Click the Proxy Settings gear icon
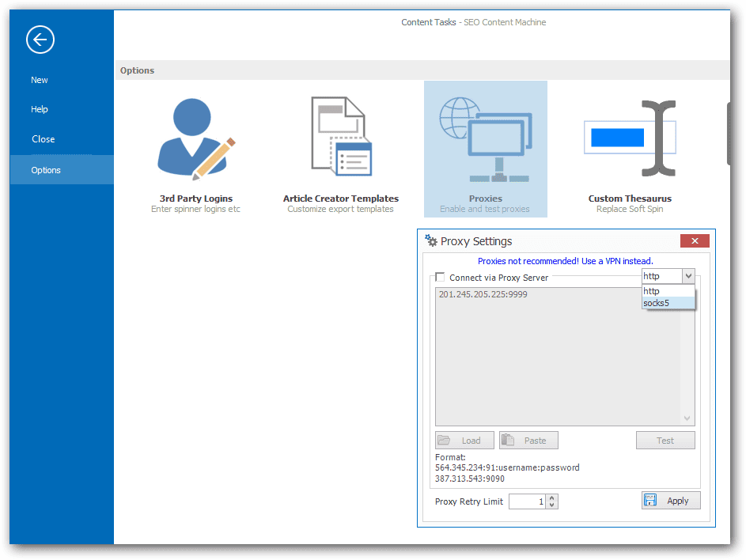746x560 pixels. click(x=431, y=240)
